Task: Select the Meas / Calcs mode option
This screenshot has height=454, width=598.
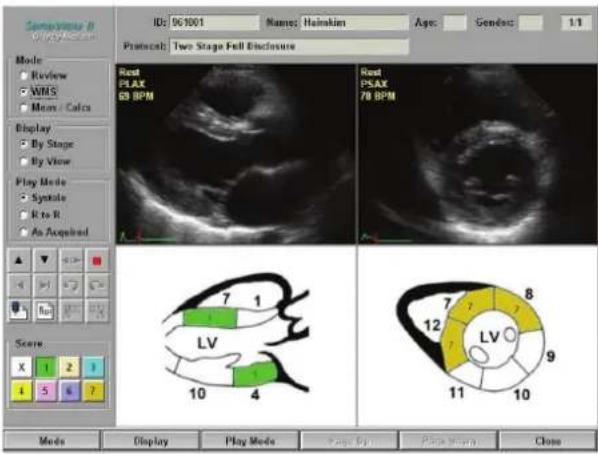Action: click(24, 108)
